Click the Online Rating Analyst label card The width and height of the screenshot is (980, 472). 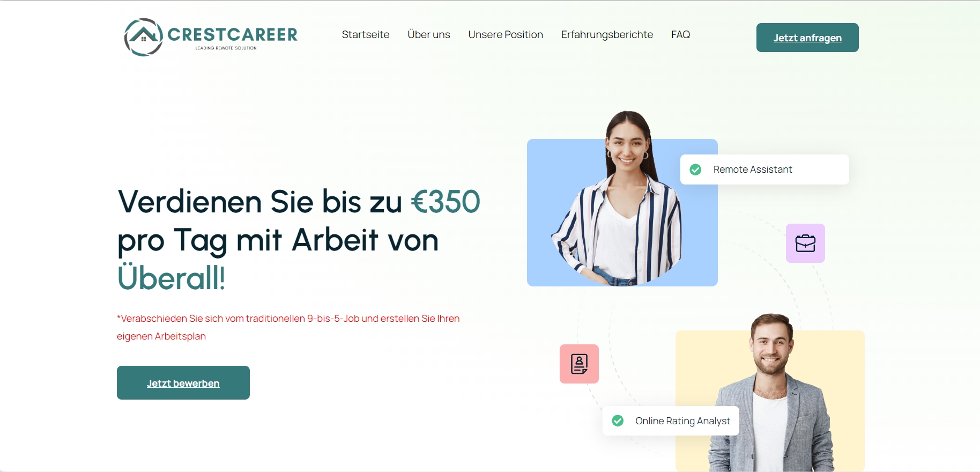pos(671,421)
